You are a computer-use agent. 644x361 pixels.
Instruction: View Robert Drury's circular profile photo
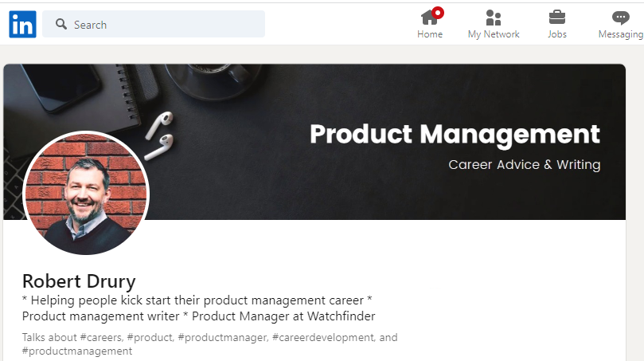pyautogui.click(x=86, y=193)
